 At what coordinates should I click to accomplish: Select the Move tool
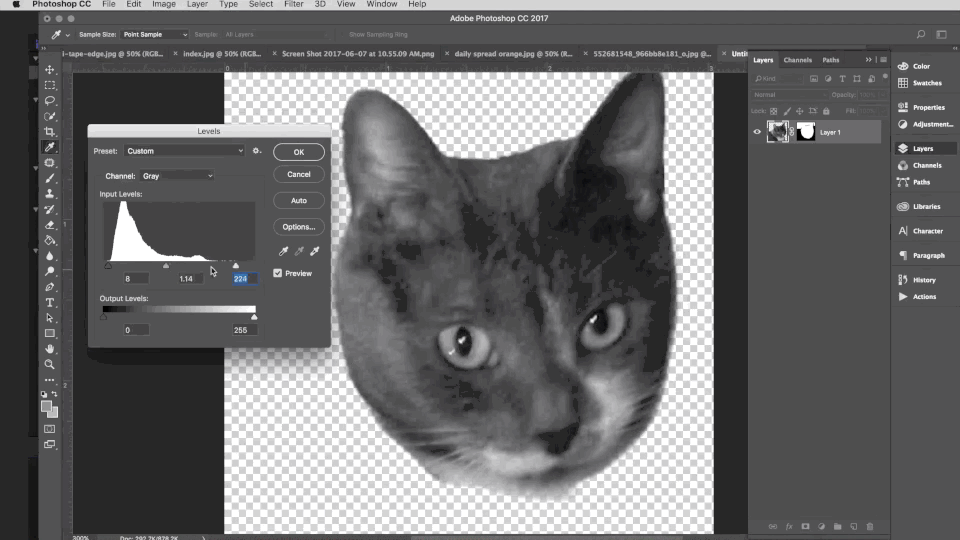coord(50,70)
